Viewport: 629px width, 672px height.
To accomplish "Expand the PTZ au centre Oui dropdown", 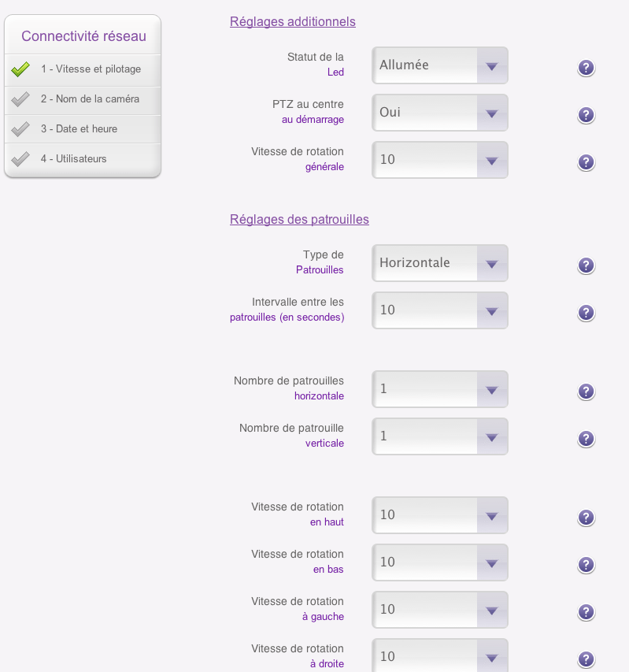I will pos(440,113).
